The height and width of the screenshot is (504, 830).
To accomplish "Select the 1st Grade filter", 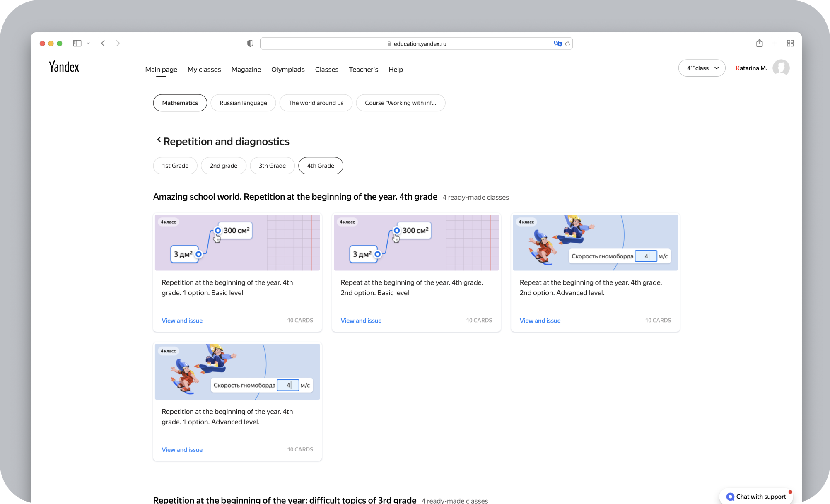I will click(x=175, y=166).
